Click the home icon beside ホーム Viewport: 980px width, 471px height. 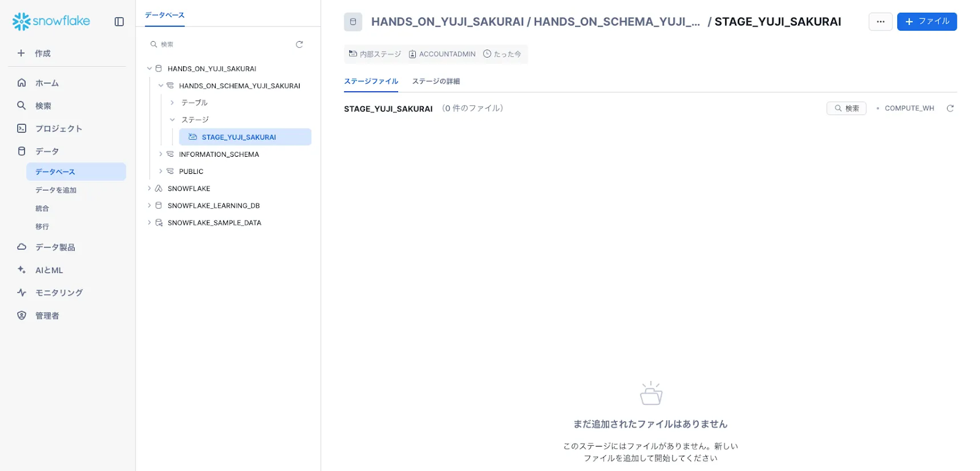pos(21,83)
